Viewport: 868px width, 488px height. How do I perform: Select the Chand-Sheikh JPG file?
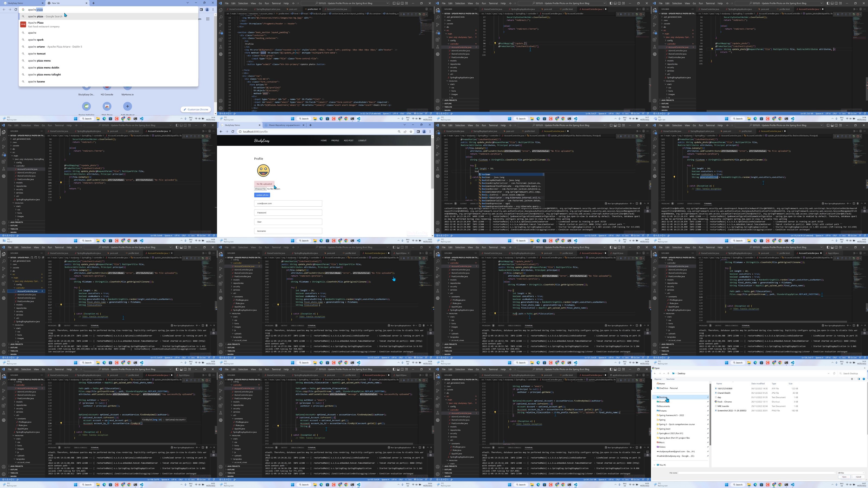click(724, 393)
